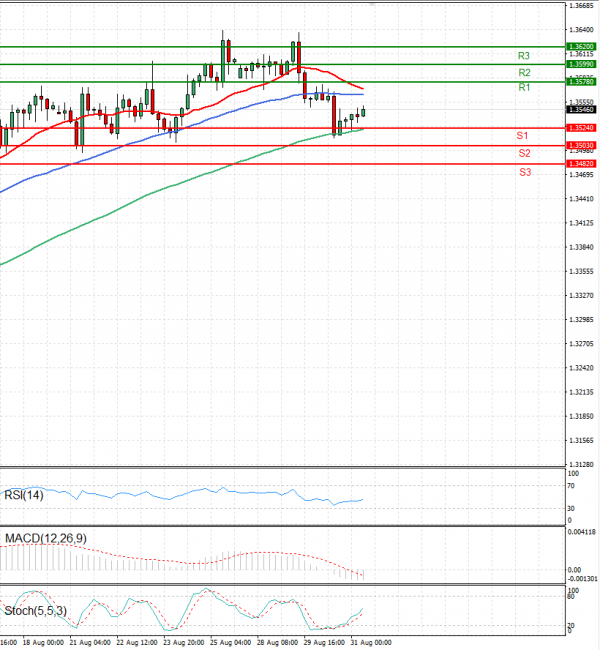Click the 1.32420 price axis value
The image size is (600, 650).
[582, 368]
